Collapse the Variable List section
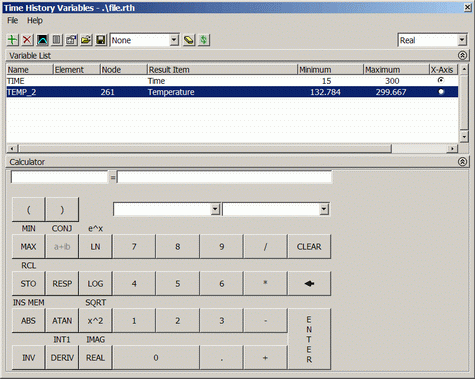 click(x=462, y=55)
